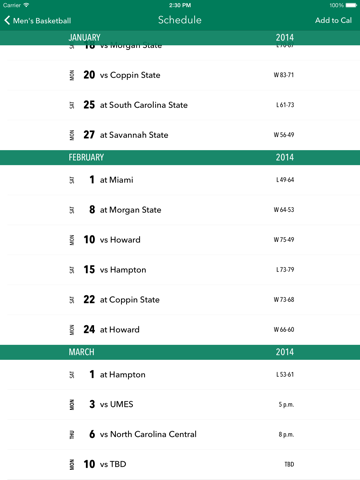Viewport: 360px width, 480px height.
Task: Open February 22 at Coppin State game
Action: click(180, 300)
